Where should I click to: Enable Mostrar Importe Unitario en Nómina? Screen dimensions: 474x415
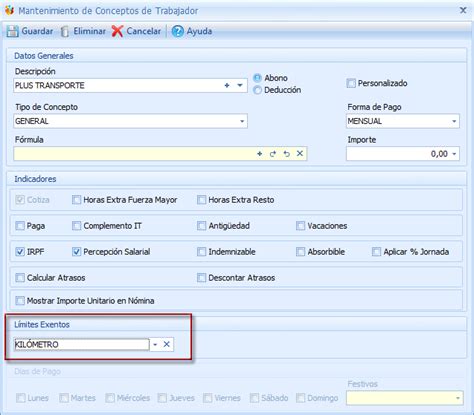(20, 301)
